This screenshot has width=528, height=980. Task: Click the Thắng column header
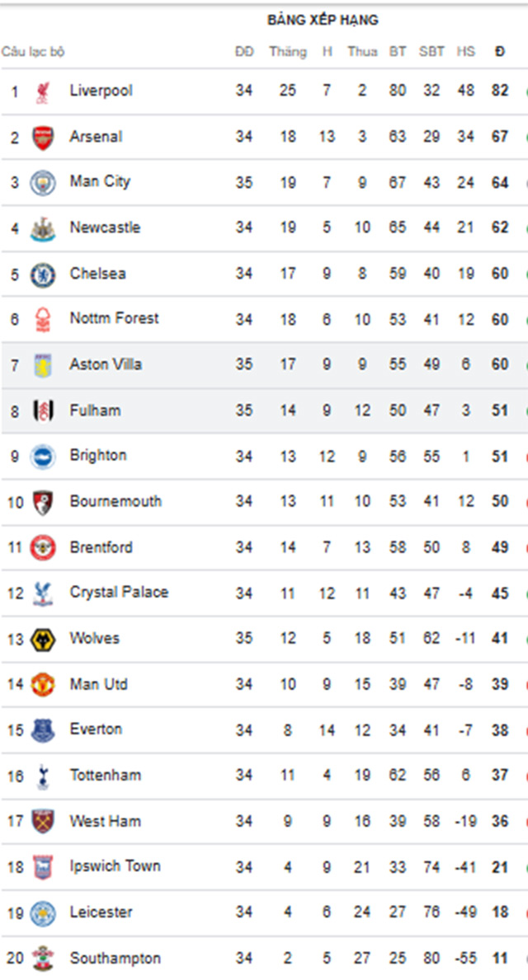pos(288,52)
